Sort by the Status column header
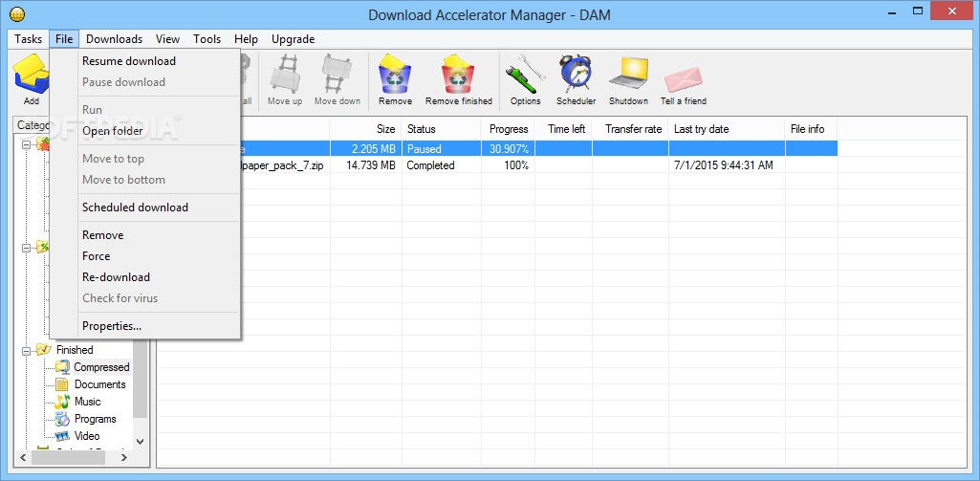The width and height of the screenshot is (980, 481). tap(442, 129)
